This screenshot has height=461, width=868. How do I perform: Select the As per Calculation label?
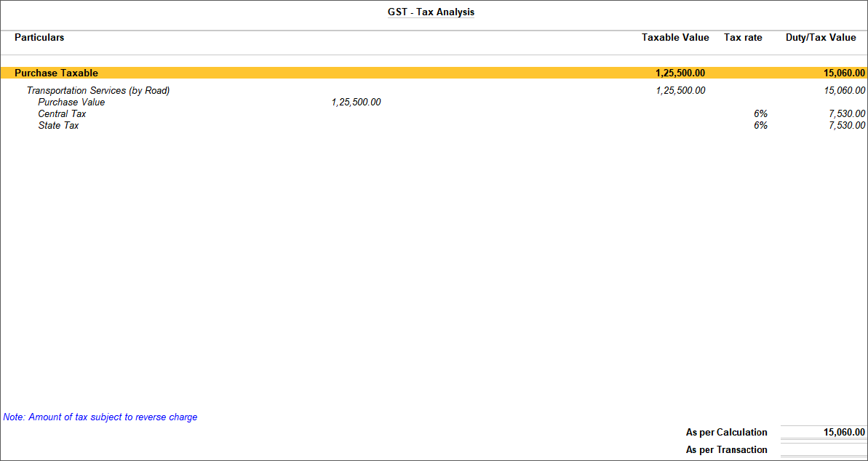pyautogui.click(x=726, y=432)
